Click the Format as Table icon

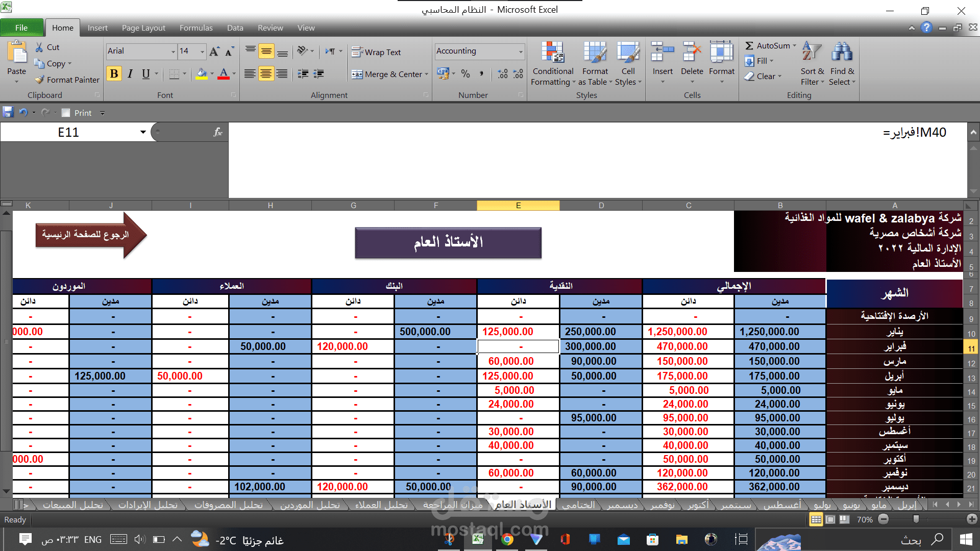coord(595,53)
